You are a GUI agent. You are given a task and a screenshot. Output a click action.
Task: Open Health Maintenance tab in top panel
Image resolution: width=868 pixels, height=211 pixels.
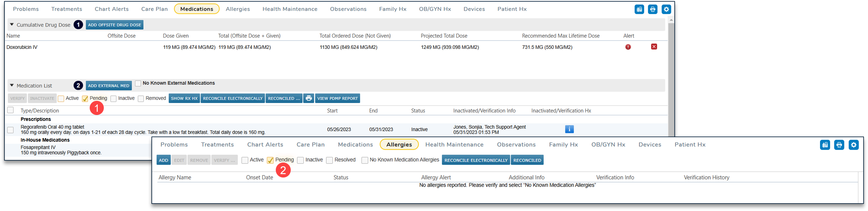(x=290, y=9)
